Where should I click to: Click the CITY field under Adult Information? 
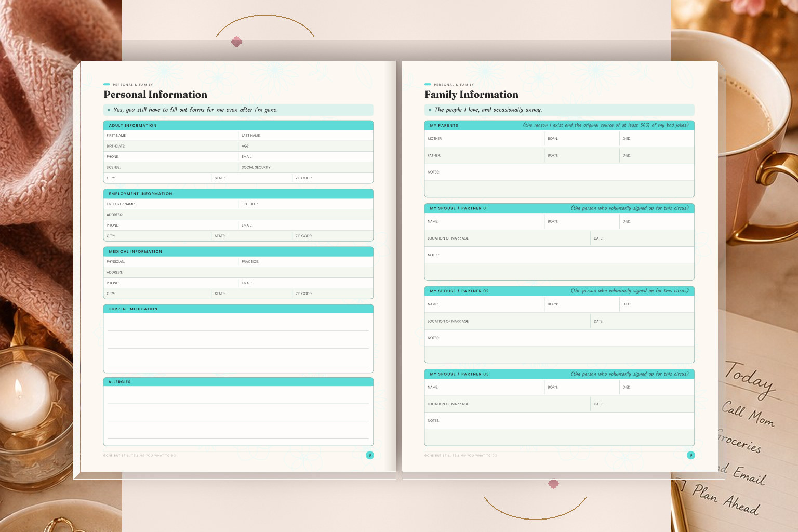coord(157,178)
